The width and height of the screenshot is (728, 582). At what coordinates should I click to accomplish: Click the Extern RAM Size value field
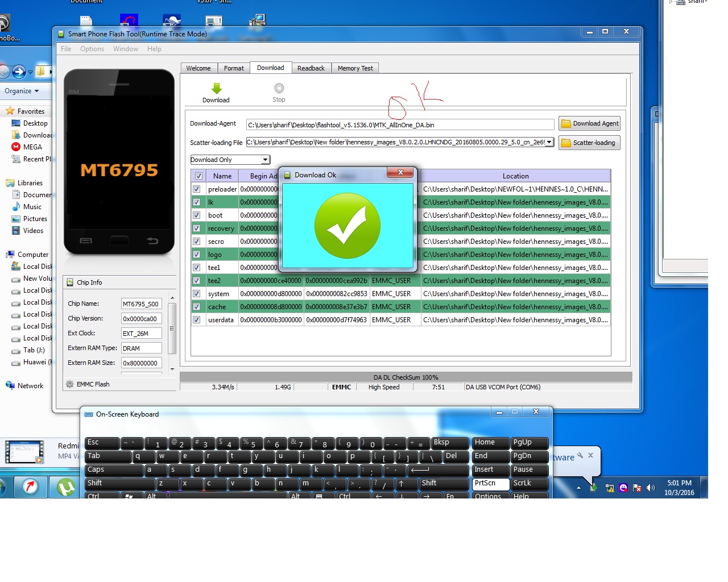142,363
